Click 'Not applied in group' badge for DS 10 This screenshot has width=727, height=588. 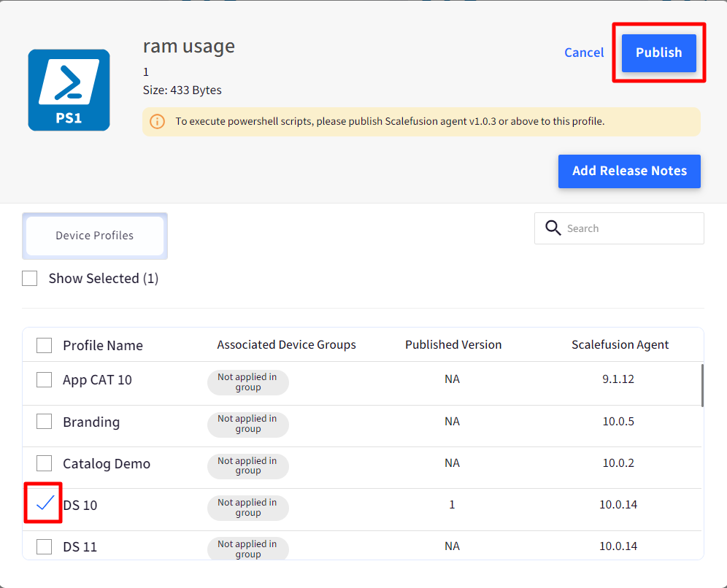(248, 508)
